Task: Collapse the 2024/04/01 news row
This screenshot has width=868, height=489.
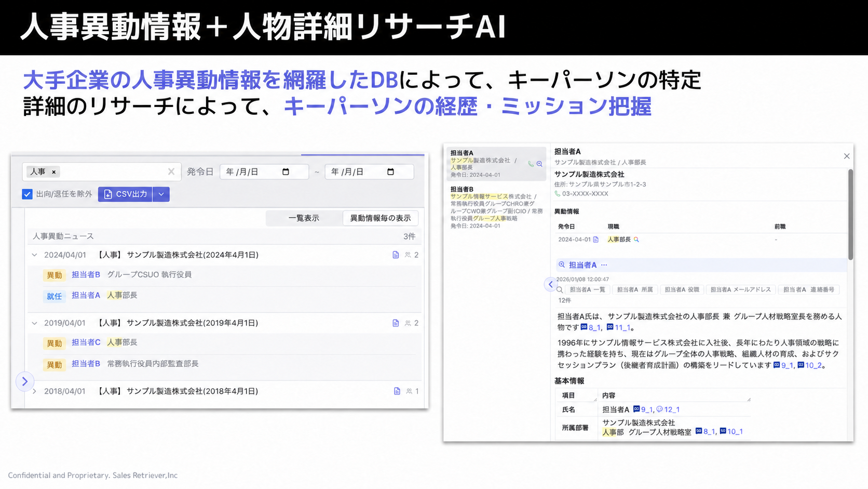Action: coord(34,255)
